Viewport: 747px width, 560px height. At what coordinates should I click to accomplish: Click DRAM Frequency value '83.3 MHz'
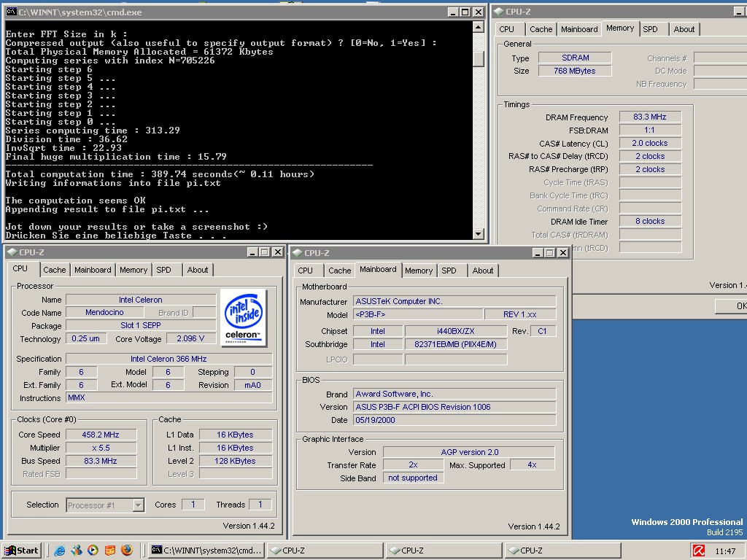650,117
